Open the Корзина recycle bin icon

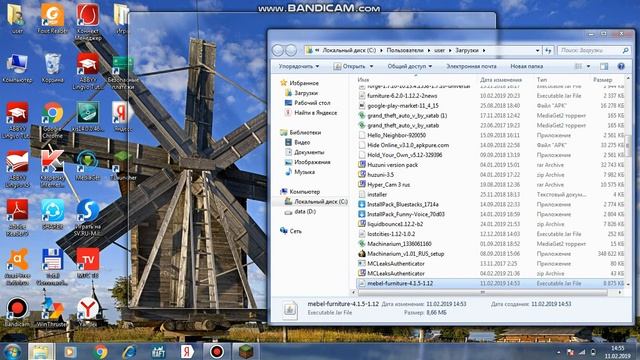[52, 68]
